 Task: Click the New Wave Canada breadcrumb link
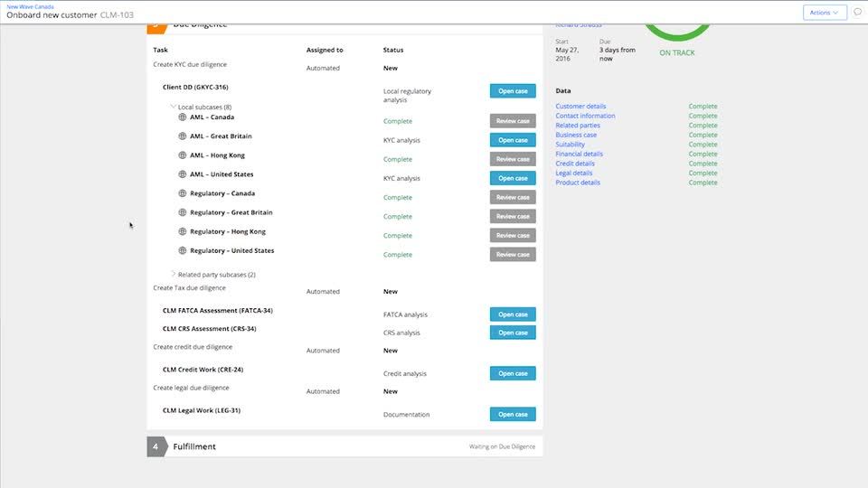coord(30,6)
